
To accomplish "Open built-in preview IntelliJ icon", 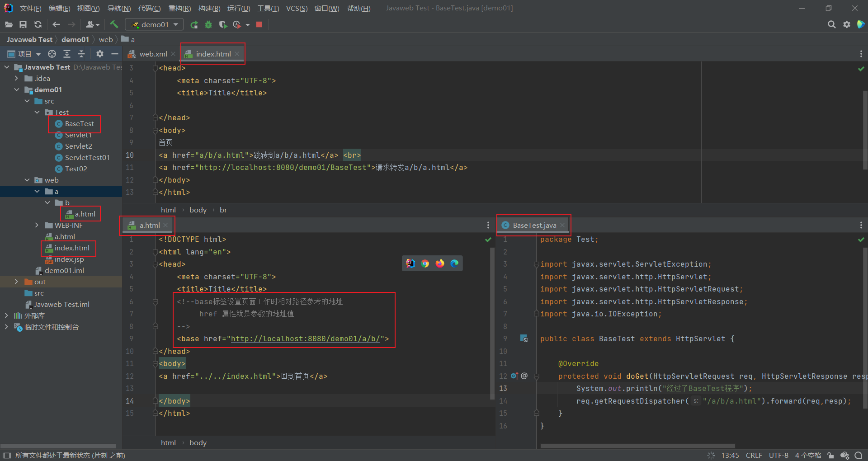I will pyautogui.click(x=410, y=263).
